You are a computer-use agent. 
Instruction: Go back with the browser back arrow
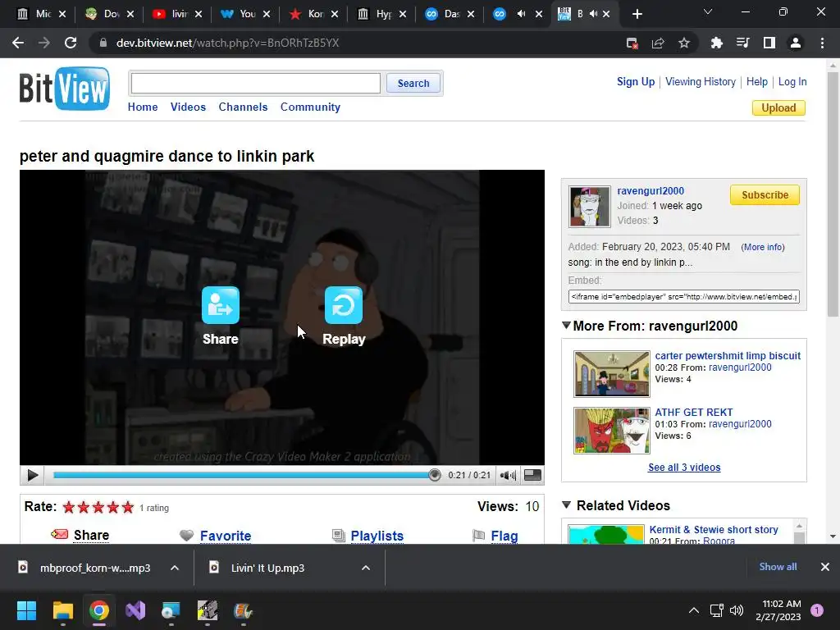(18, 43)
